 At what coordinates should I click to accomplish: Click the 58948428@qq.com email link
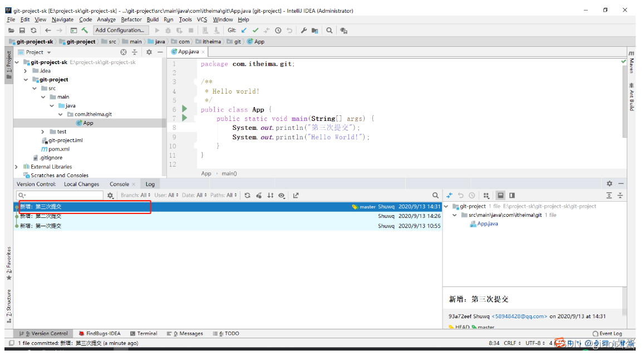point(519,317)
